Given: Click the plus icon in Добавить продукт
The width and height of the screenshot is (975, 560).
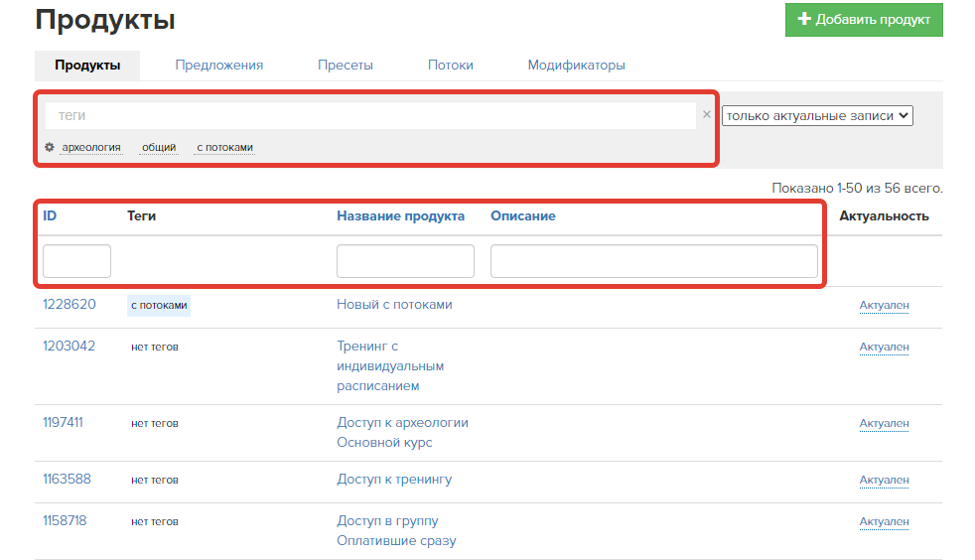Looking at the screenshot, I should [804, 19].
